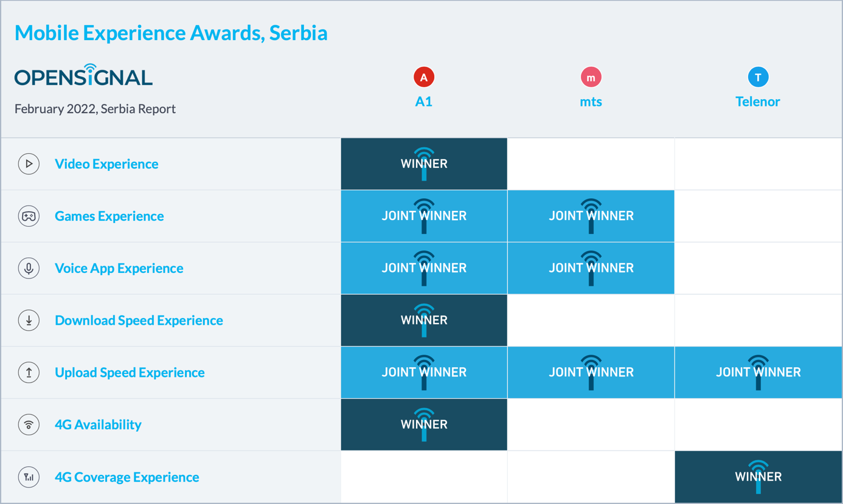Click the Games Experience controller icon
This screenshot has height=504, width=843.
pyautogui.click(x=29, y=216)
